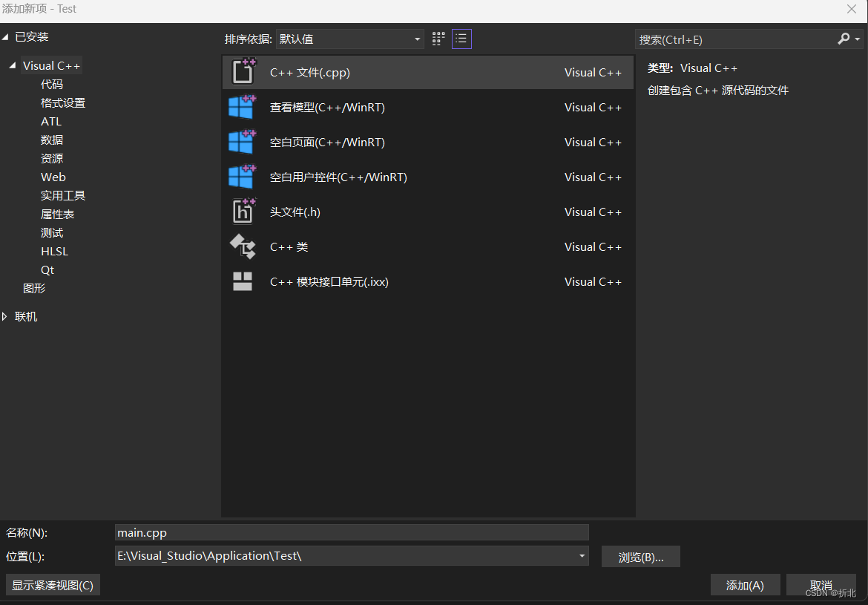This screenshot has height=605, width=868.
Task: Select the Qt category
Action: (x=47, y=269)
